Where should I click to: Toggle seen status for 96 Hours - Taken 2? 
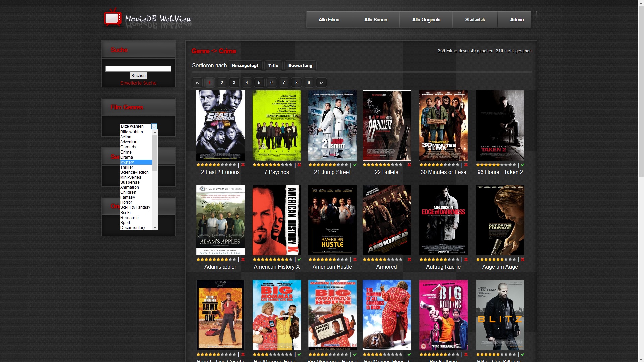pyautogui.click(x=523, y=165)
